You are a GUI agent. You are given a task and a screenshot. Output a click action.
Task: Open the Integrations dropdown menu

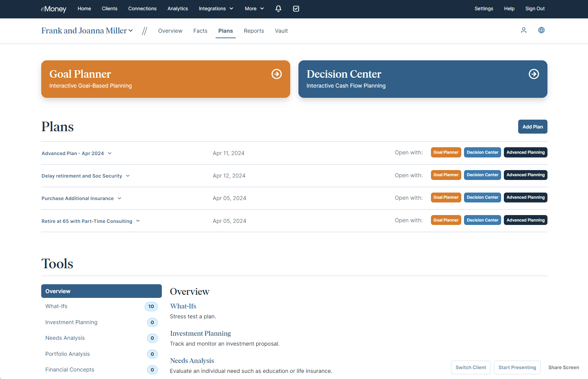[x=216, y=9]
